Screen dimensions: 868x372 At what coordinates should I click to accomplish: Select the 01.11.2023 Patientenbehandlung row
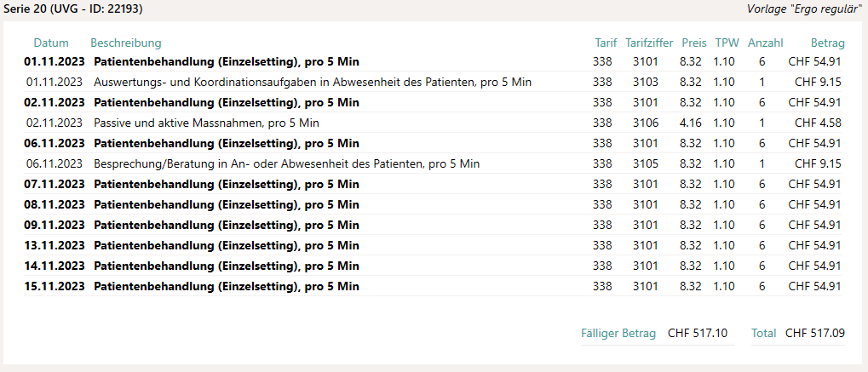pyautogui.click(x=433, y=61)
